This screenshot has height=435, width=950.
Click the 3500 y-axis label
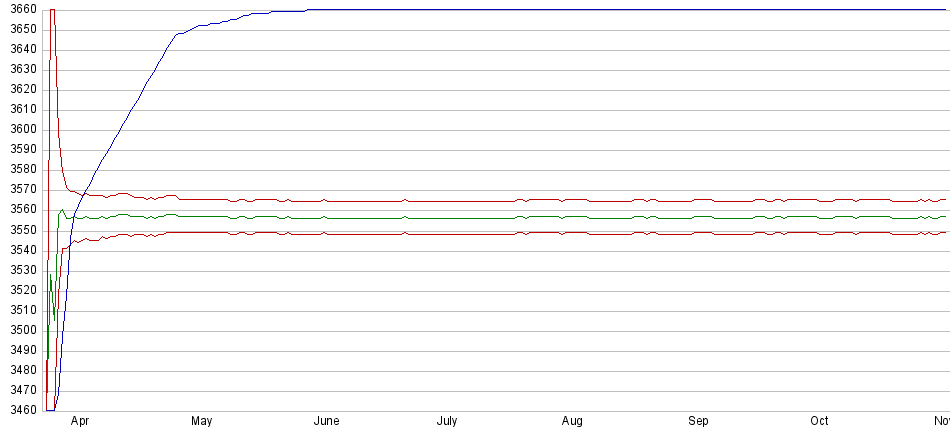20,330
